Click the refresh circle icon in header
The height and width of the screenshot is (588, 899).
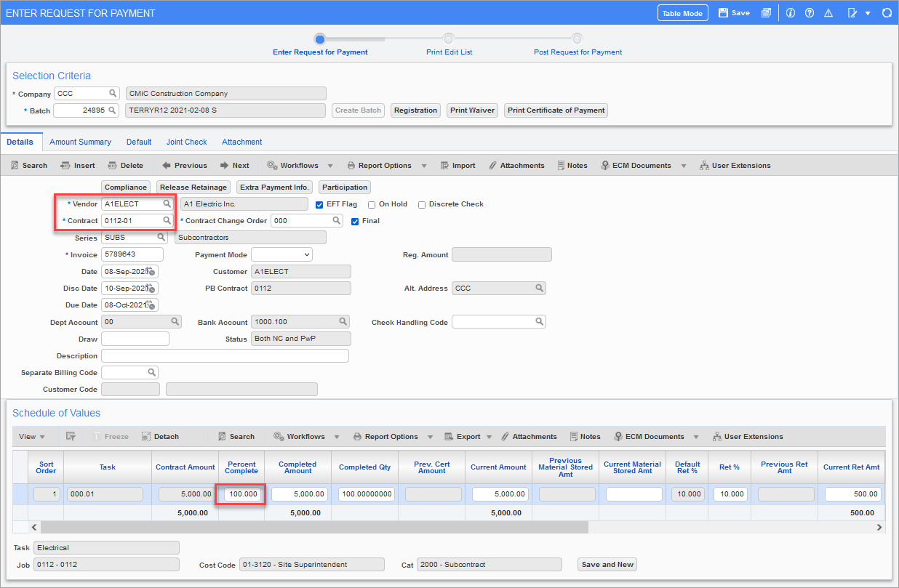click(887, 13)
